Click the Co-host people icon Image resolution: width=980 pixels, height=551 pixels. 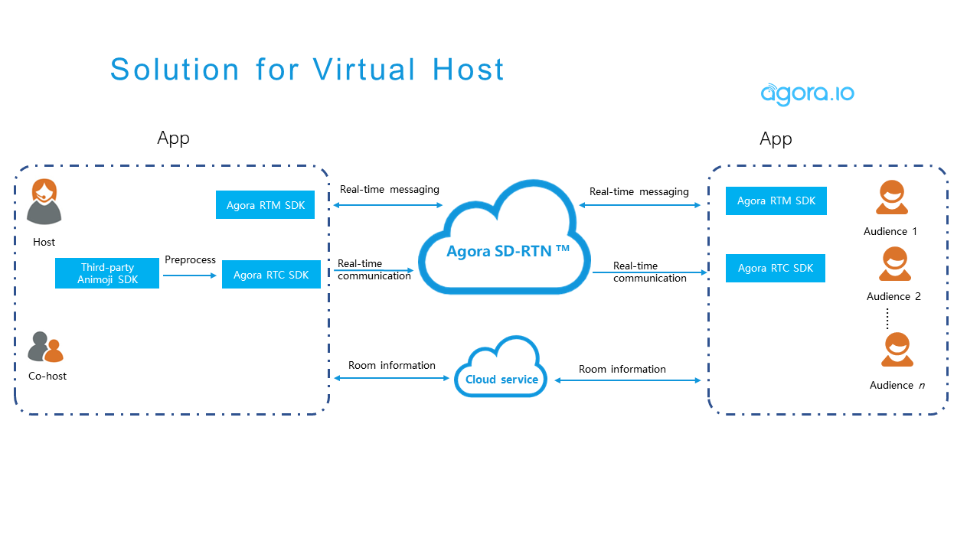pyautogui.click(x=46, y=347)
